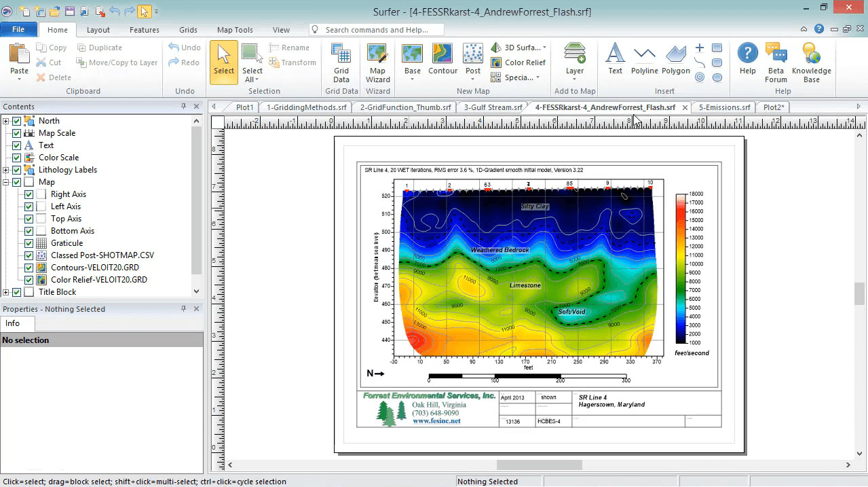Uncheck the Graticule layer checkbox
The height and width of the screenshot is (487, 868).
(29, 243)
